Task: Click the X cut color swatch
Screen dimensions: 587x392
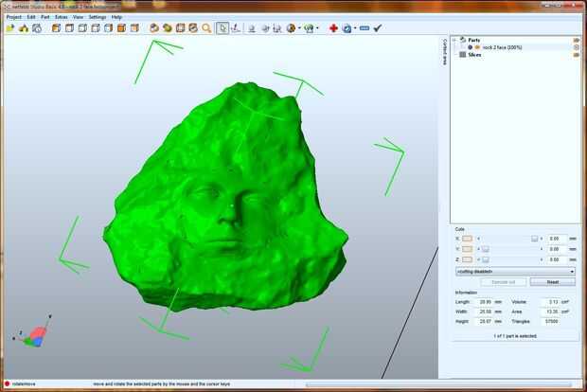Action: pos(467,239)
